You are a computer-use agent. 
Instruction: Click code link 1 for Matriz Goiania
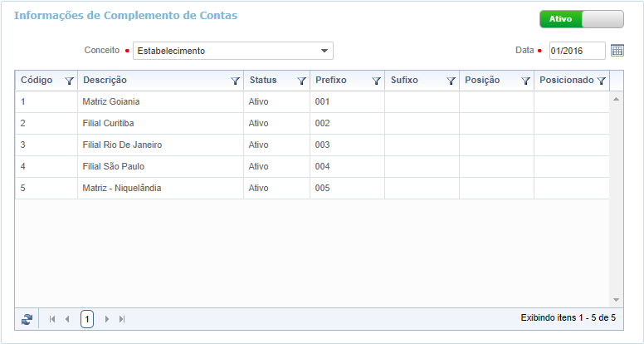tap(23, 101)
